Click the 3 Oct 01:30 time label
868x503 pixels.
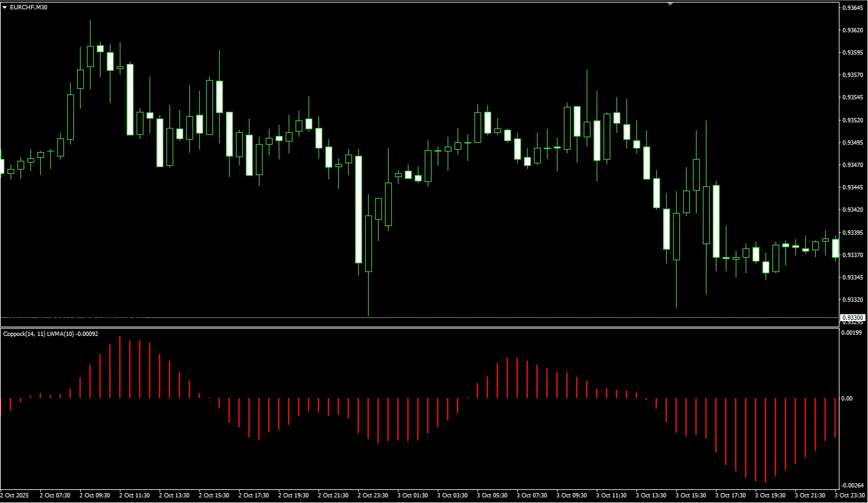pos(412,496)
